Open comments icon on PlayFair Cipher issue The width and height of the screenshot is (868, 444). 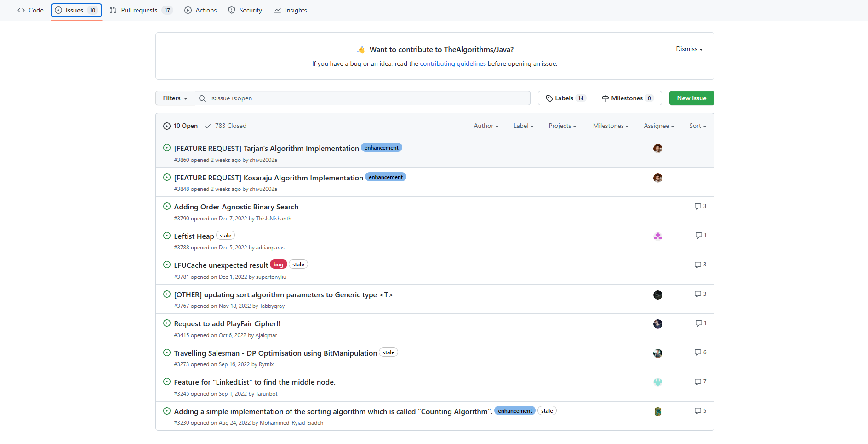(x=701, y=323)
